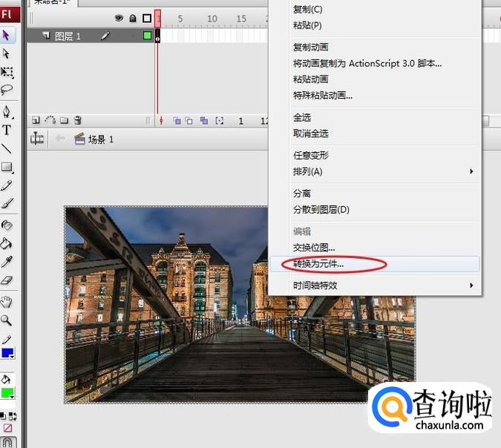Select the 图层 1 layer row
Viewport: 501px width, 448px height.
pyautogui.click(x=91, y=36)
